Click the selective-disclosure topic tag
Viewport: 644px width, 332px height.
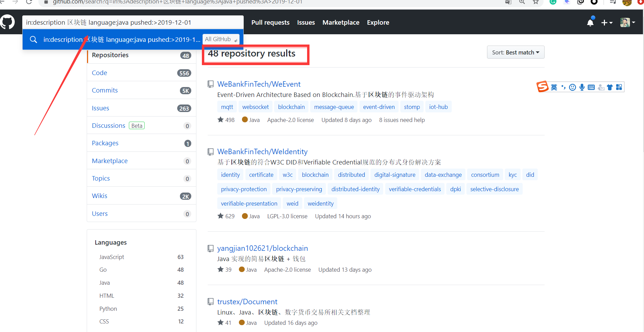(x=494, y=189)
